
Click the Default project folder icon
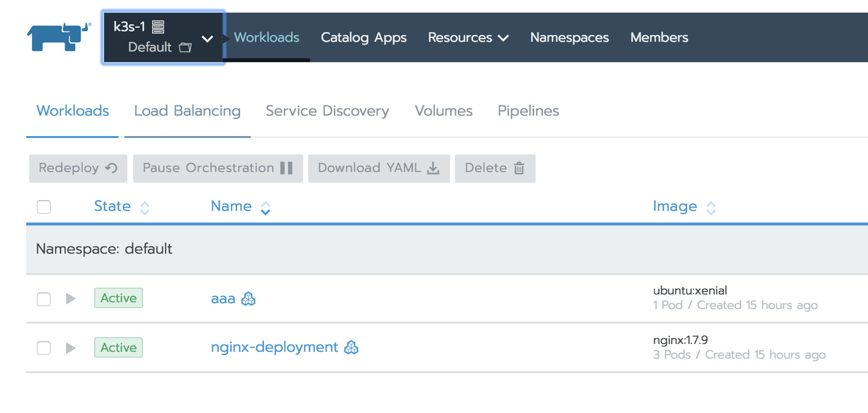point(185,47)
